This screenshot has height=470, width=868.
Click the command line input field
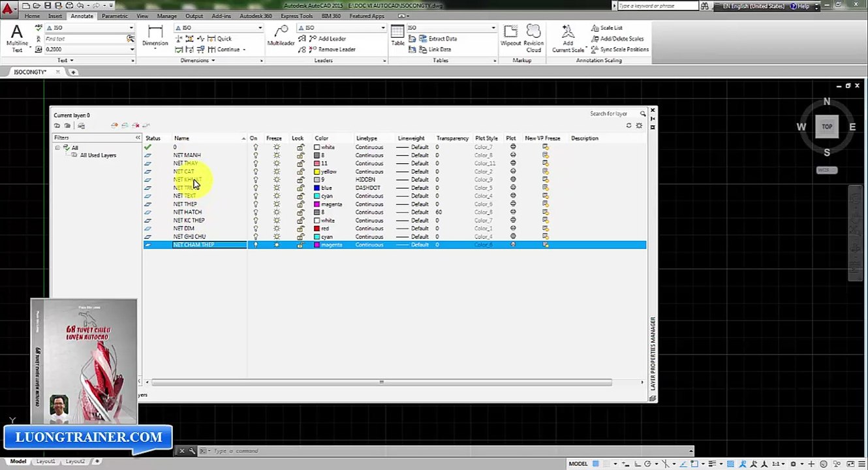click(x=450, y=451)
